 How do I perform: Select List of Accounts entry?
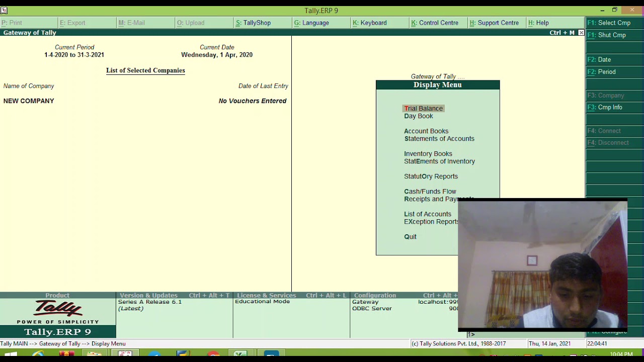[x=428, y=214]
